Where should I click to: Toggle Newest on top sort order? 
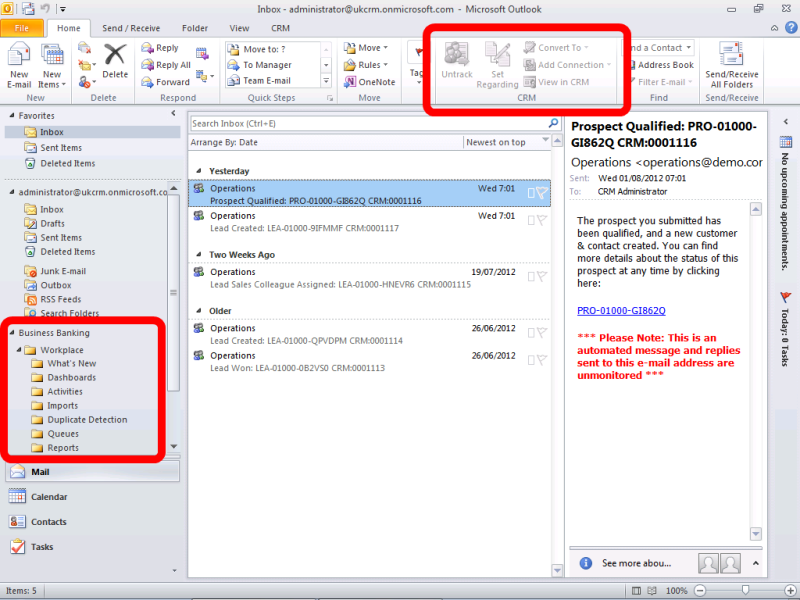coord(507,142)
